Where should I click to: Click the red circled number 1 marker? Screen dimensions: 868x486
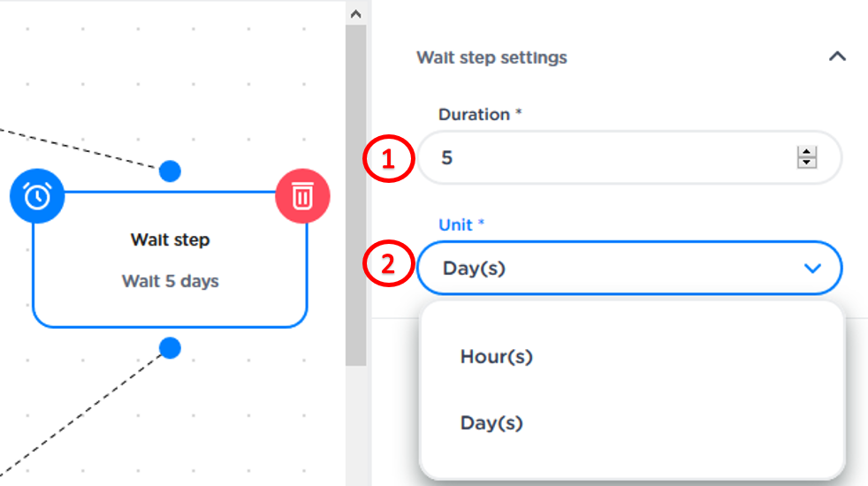pyautogui.click(x=387, y=159)
